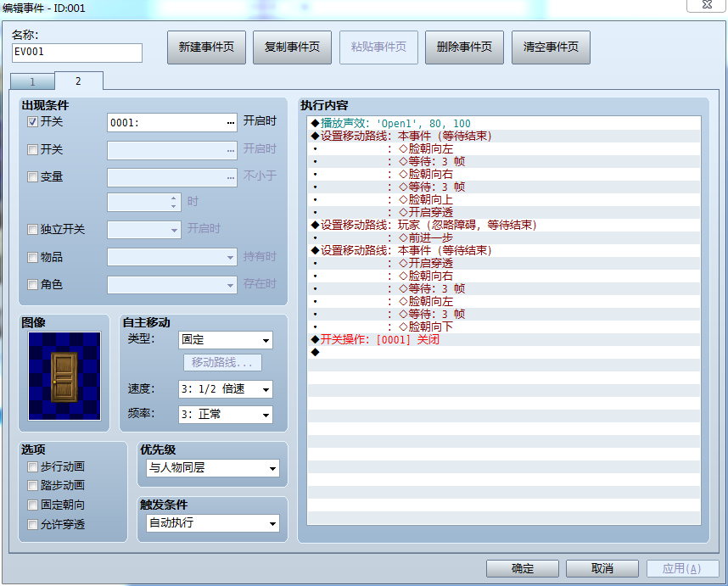This screenshot has height=586, width=728.
Task: Uncheck the first 开关 condition checkbox
Action: [x=32, y=122]
